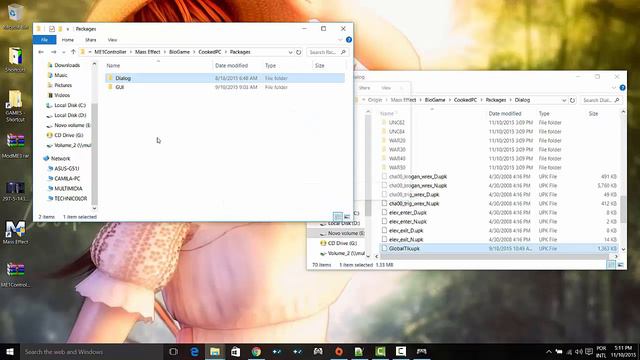Select CD Drive (G:) in Packages navigation pane
This screenshot has width=640, height=360.
click(x=68, y=135)
